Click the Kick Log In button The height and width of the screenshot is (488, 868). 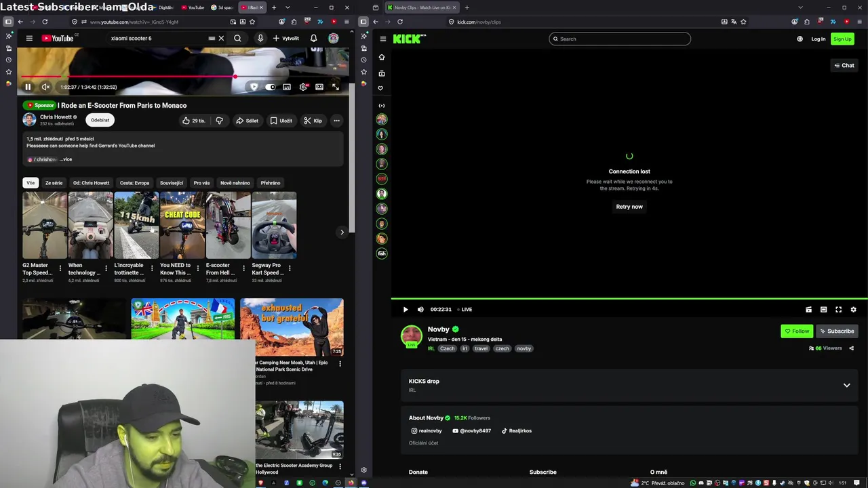pos(818,39)
